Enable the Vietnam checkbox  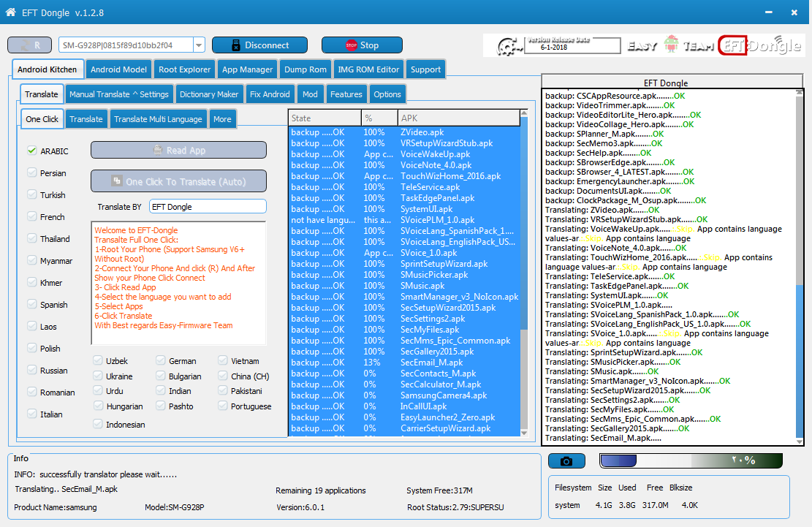pyautogui.click(x=223, y=360)
